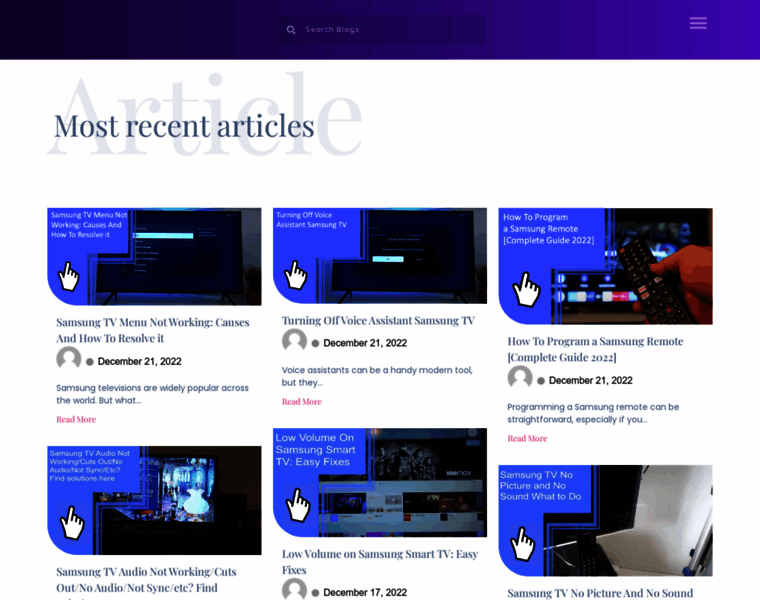Click the 'Most recent articles' heading
The height and width of the screenshot is (600, 760).
point(184,126)
